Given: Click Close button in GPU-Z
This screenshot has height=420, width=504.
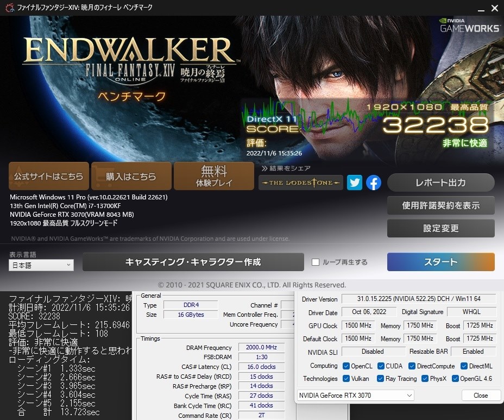Looking at the screenshot, I should click(x=481, y=395).
